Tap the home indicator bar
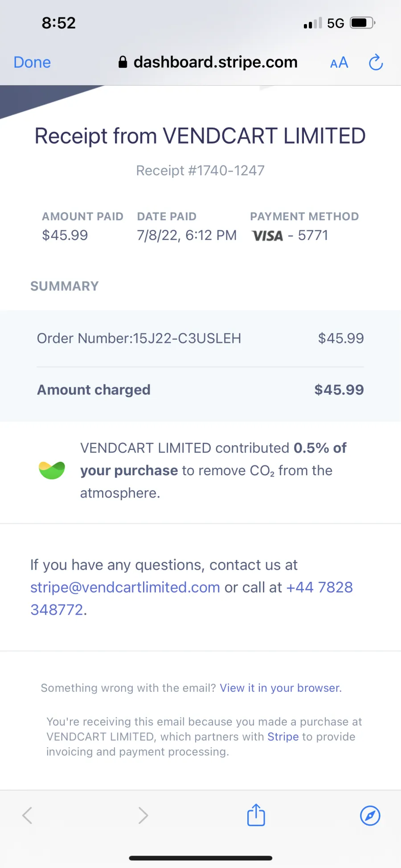401x868 pixels. 200,858
